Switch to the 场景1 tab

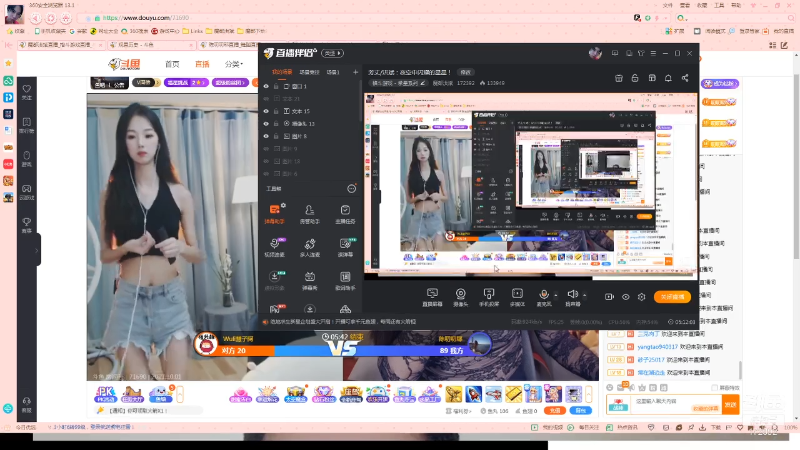tap(333, 72)
